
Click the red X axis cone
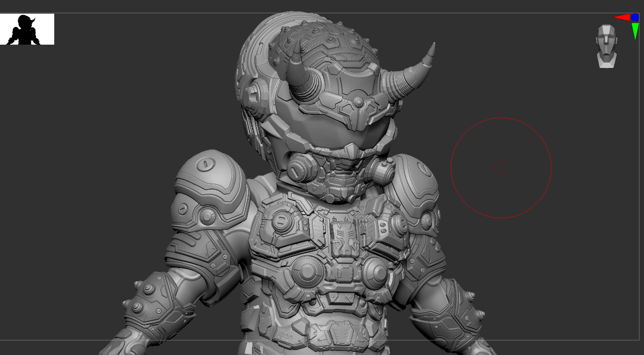622,17
